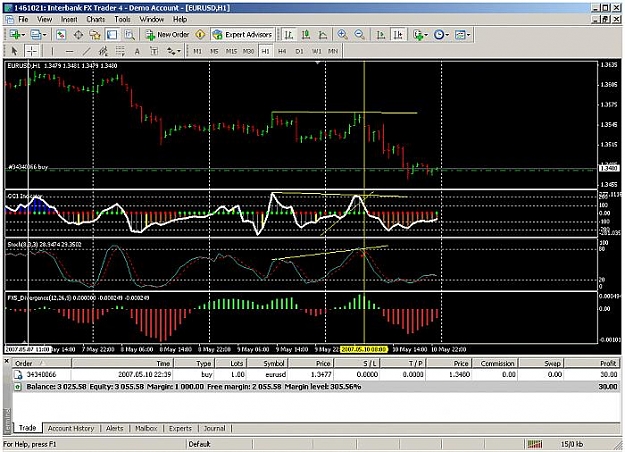This screenshot has width=625, height=452.
Task: Expand the indicators list dropdown
Action: pos(420,35)
